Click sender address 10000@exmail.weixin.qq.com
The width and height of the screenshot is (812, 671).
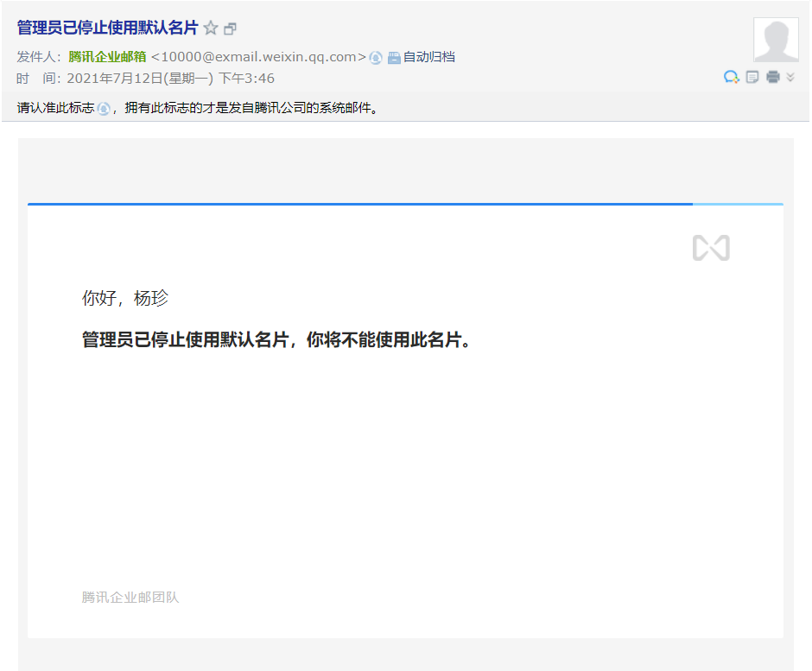pyautogui.click(x=258, y=57)
